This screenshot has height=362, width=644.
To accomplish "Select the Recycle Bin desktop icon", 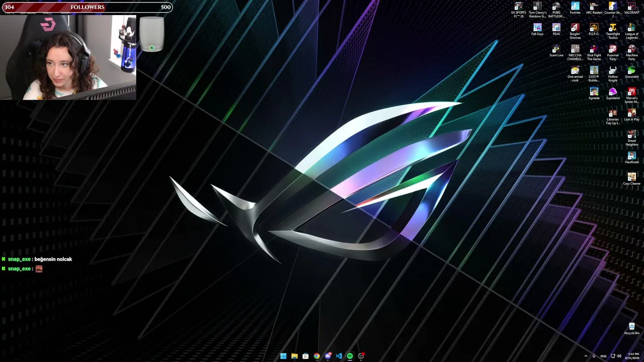I will pyautogui.click(x=632, y=329).
